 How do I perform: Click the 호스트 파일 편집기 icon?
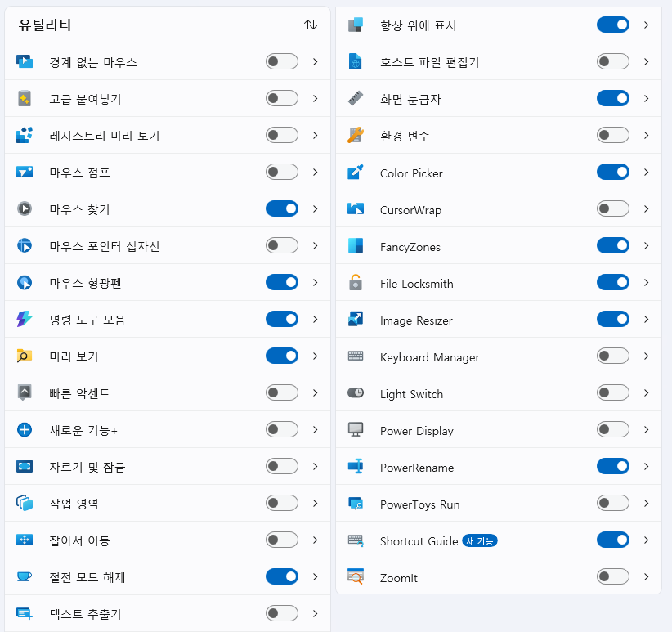pos(356,61)
